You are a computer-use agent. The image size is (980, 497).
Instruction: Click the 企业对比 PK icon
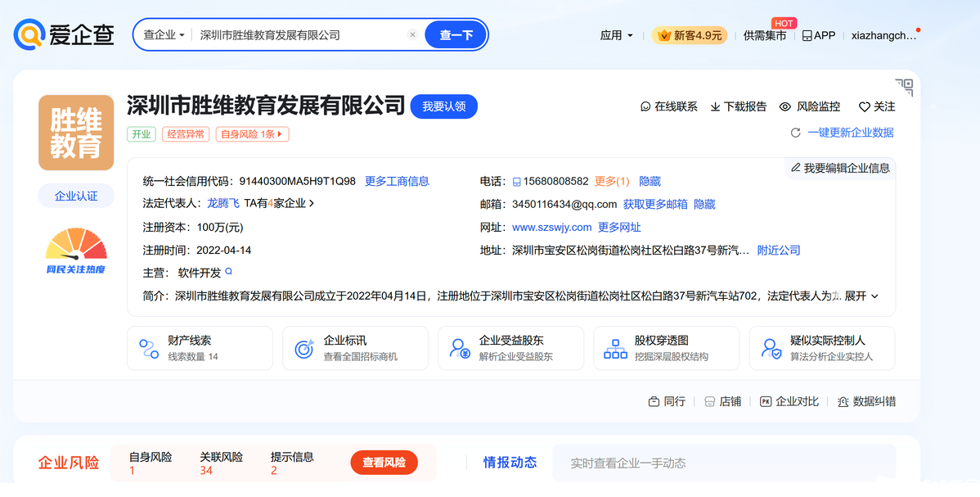(x=766, y=402)
